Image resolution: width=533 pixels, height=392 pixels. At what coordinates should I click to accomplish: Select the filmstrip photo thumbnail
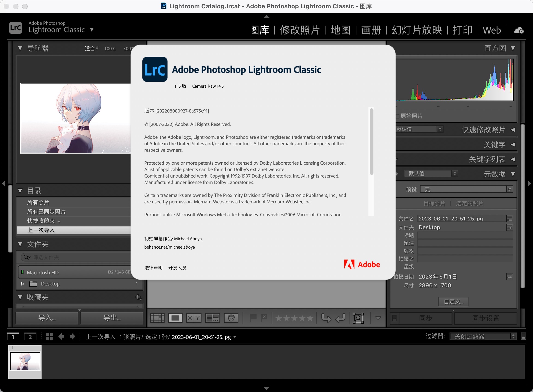[25, 361]
